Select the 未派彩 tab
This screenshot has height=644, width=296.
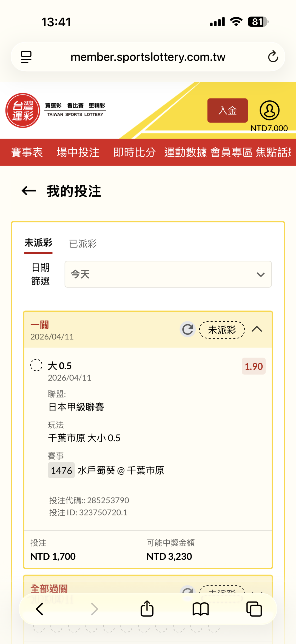[38, 243]
